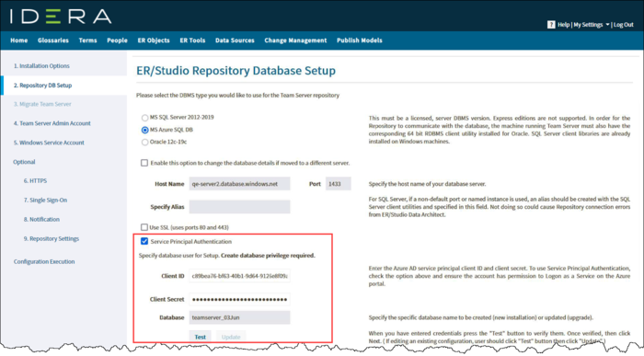Open the Change Management menu

[x=295, y=40]
